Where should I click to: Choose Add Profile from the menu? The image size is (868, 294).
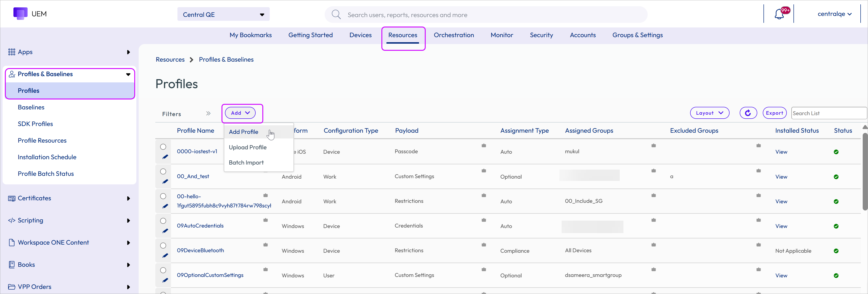[x=258, y=132]
